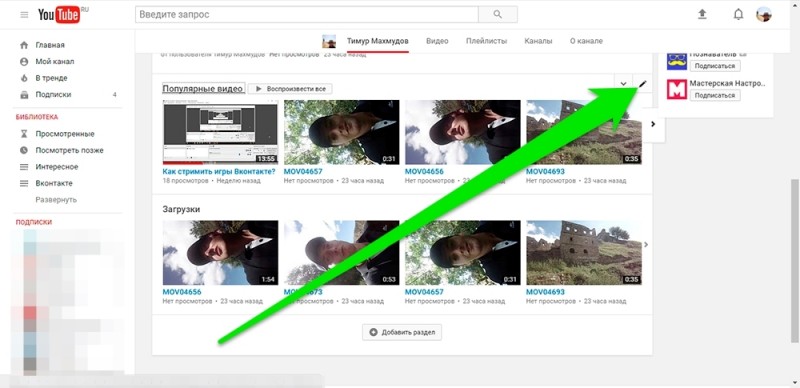
Task: Open the upload video icon
Action: [x=702, y=14]
